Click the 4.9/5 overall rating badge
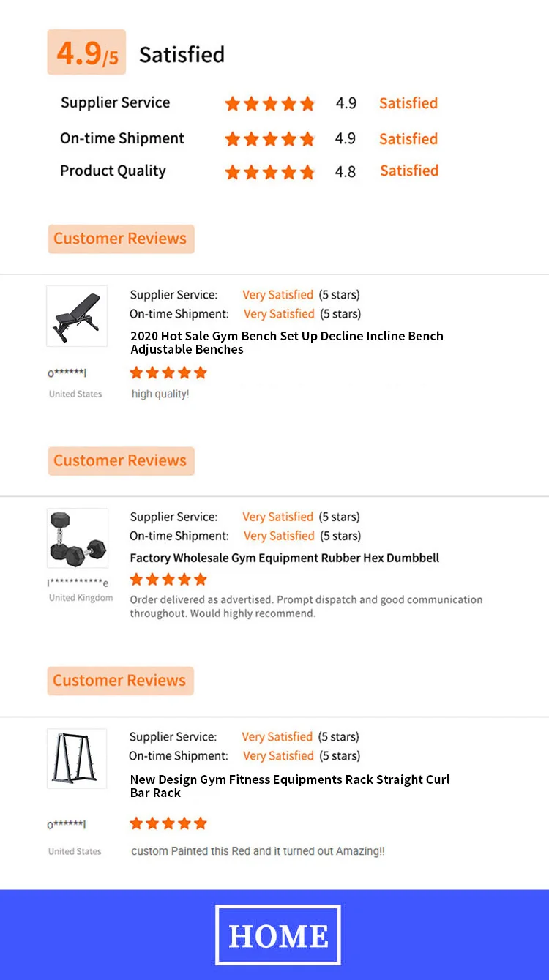This screenshot has height=980, width=549. point(86,53)
